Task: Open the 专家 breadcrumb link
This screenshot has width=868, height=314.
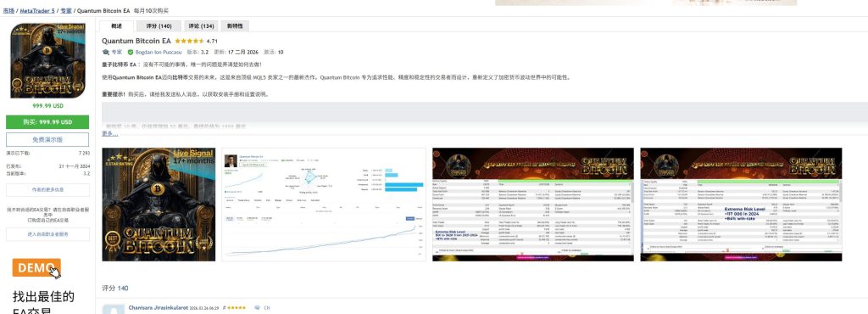Action: [66, 10]
